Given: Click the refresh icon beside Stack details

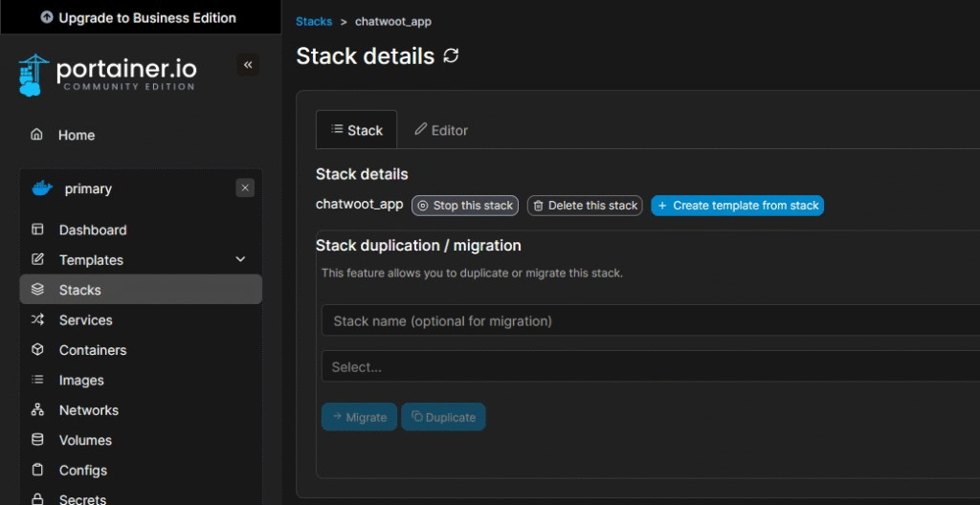Looking at the screenshot, I should point(452,56).
